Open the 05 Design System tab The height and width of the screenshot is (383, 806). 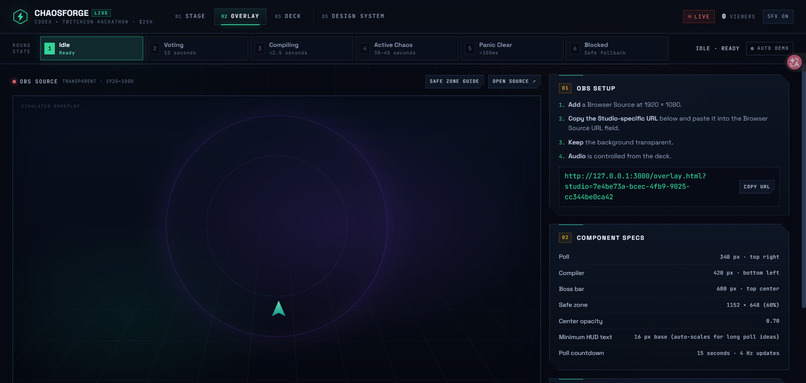(x=353, y=16)
